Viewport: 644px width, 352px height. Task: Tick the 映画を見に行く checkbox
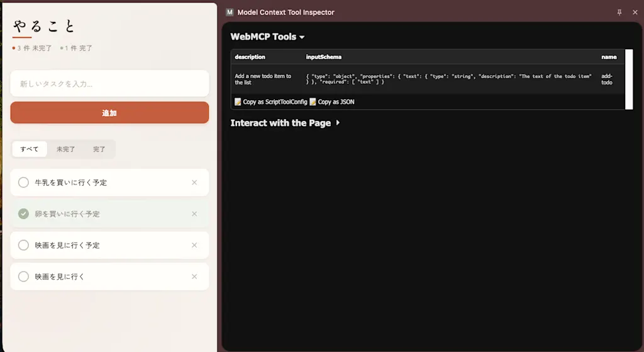[x=23, y=276]
